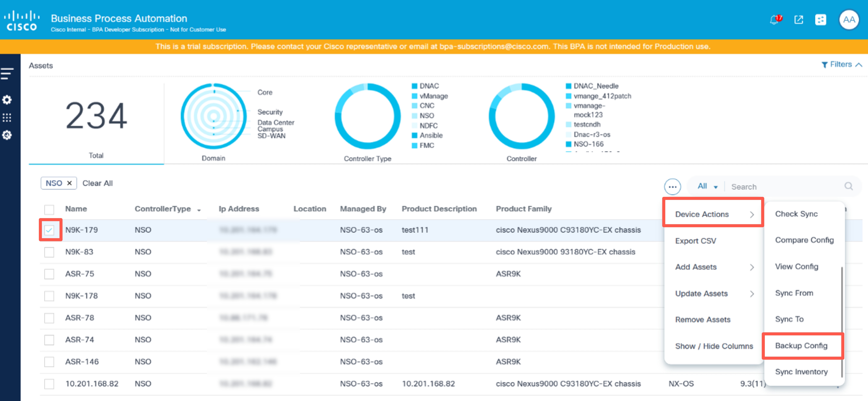Choose Export CSV menu item

[695, 241]
